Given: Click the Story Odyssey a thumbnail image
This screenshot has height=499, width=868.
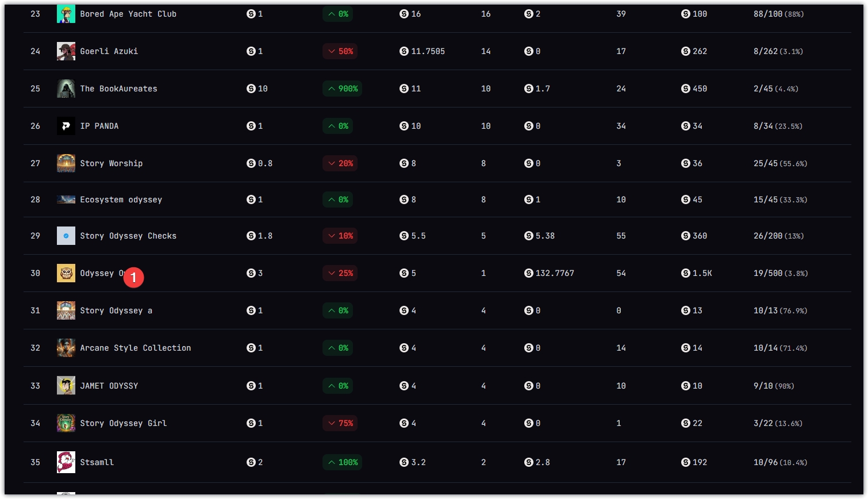Looking at the screenshot, I should coord(66,310).
